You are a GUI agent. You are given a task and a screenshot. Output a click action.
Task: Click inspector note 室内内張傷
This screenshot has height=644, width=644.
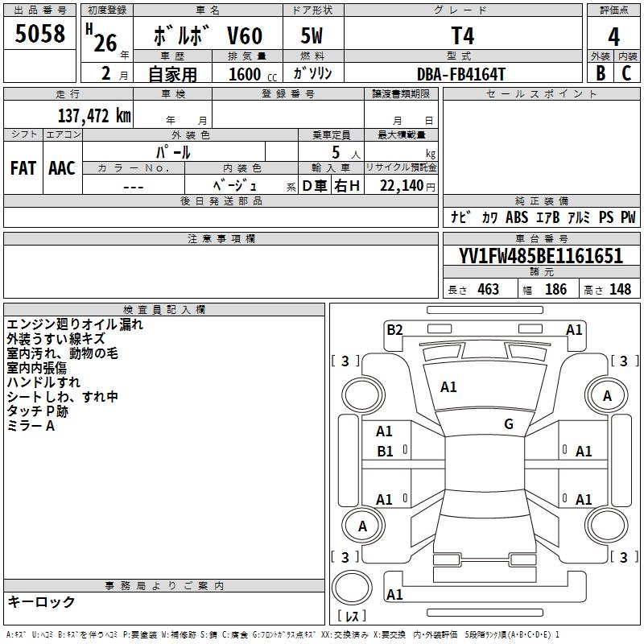pyautogui.click(x=36, y=368)
